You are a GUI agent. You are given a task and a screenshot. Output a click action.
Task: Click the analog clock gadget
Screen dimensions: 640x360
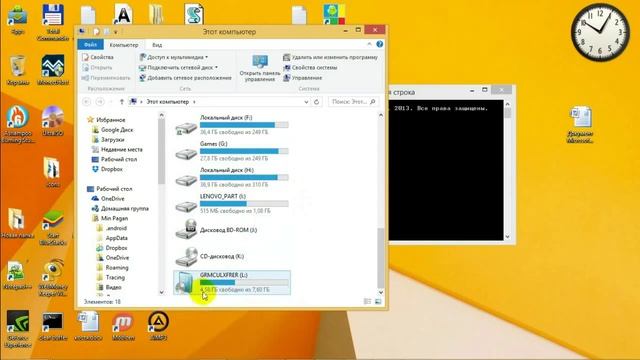(x=600, y=32)
